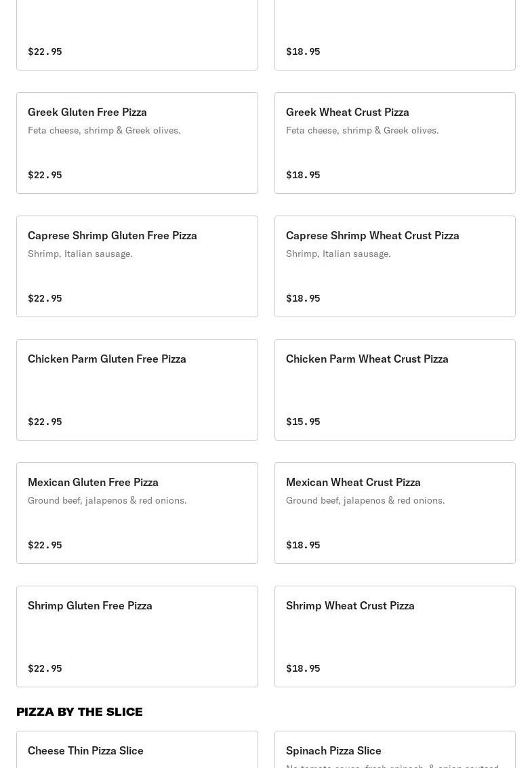Click the Caprese Shrimp Wheat Crust description
The image size is (532, 768).
pos(338,254)
